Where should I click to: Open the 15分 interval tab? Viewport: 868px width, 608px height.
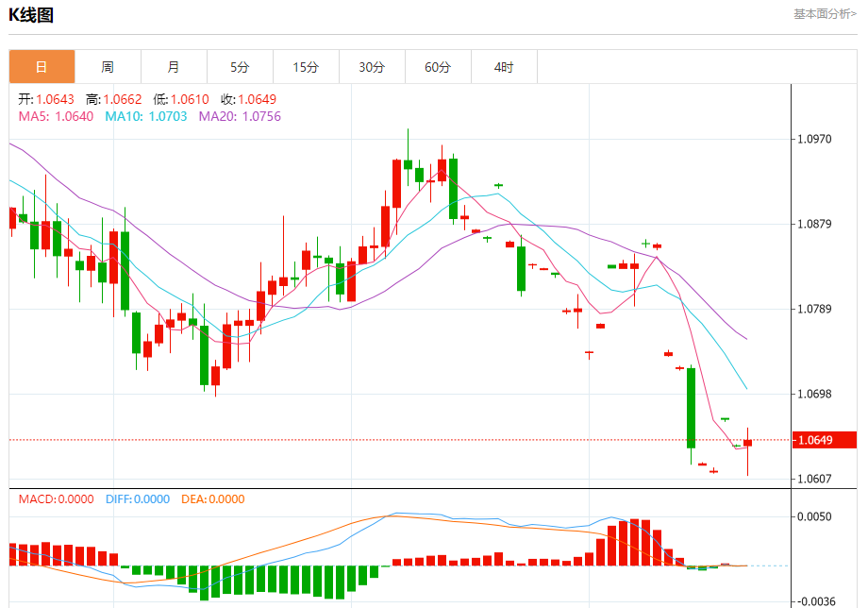(x=306, y=67)
